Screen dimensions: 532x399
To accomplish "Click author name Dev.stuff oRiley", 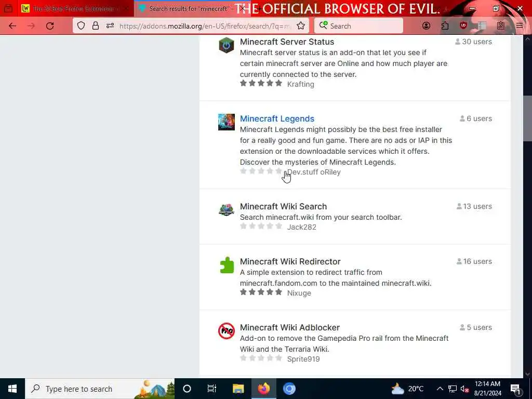I will coord(314,172).
